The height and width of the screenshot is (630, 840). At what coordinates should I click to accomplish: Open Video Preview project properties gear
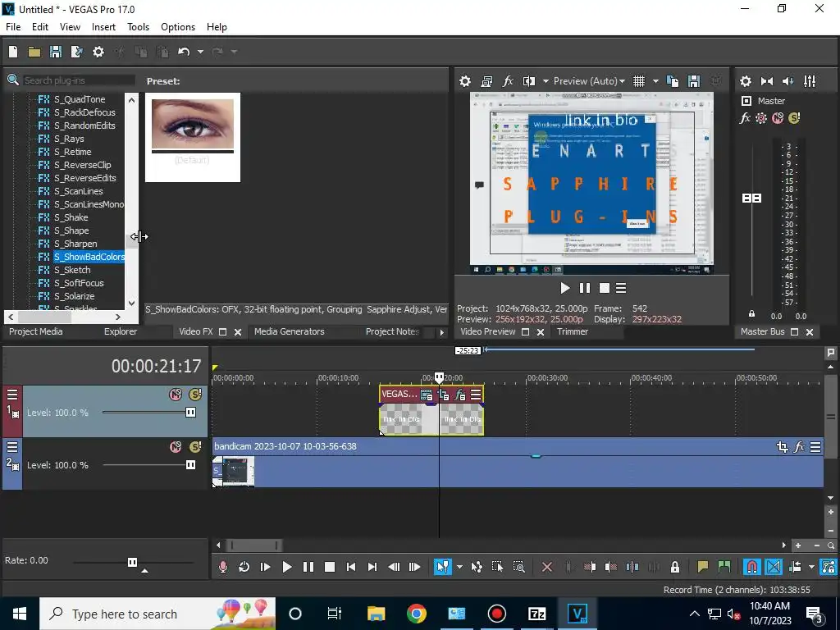point(465,81)
